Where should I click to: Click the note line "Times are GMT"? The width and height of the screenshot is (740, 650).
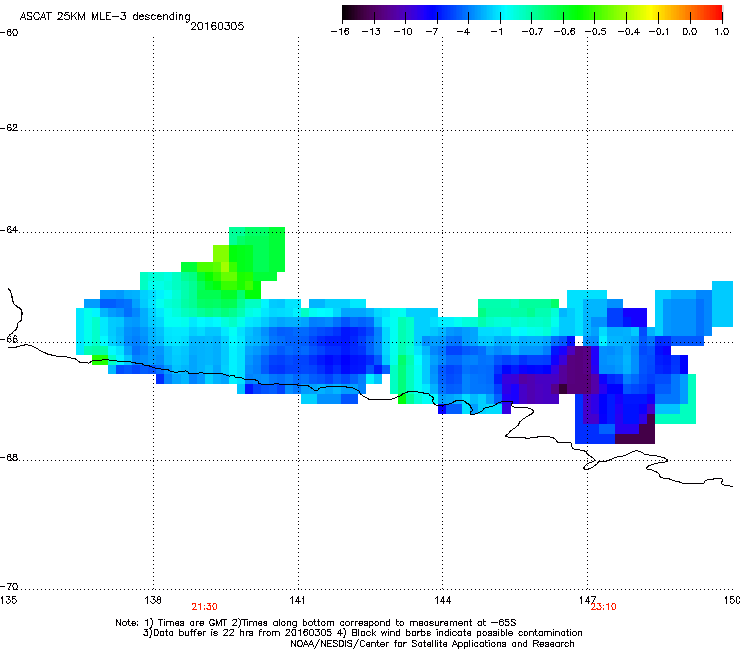(x=193, y=623)
